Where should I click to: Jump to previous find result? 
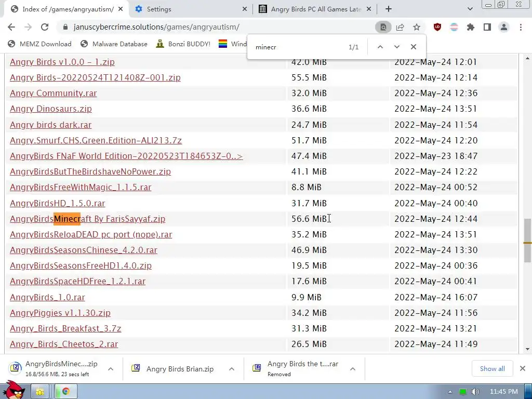[380, 47]
